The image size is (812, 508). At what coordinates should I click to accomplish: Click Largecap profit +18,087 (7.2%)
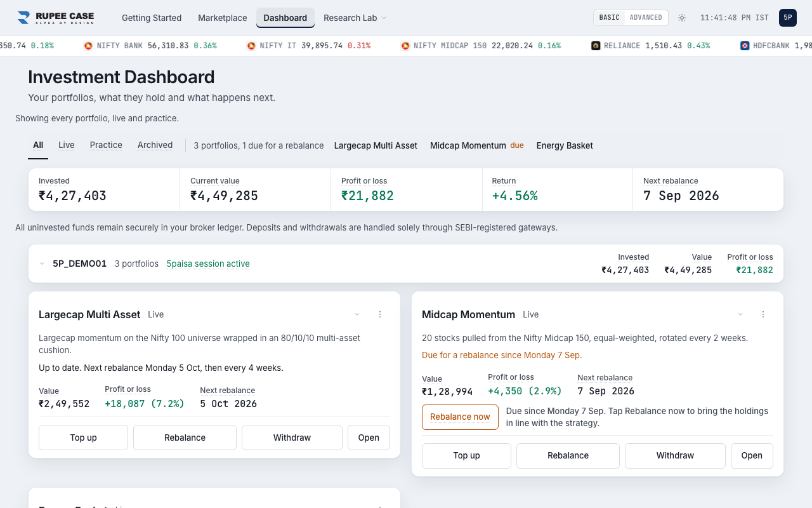click(145, 404)
